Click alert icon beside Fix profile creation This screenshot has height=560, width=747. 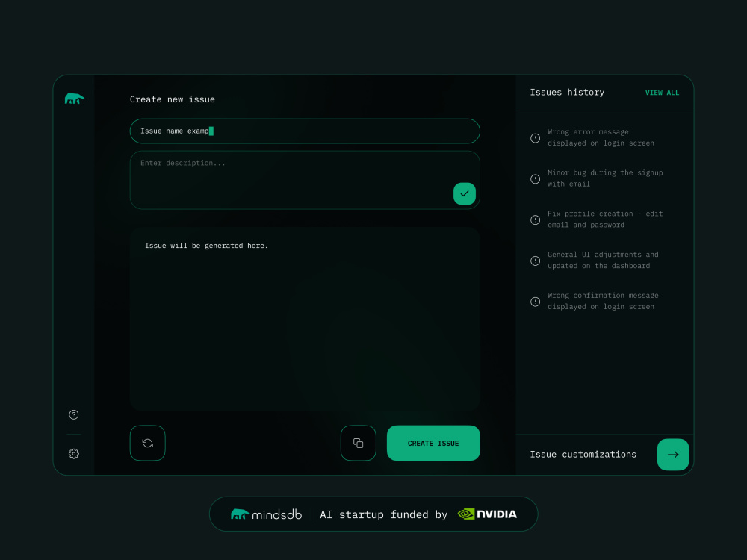[x=536, y=220]
